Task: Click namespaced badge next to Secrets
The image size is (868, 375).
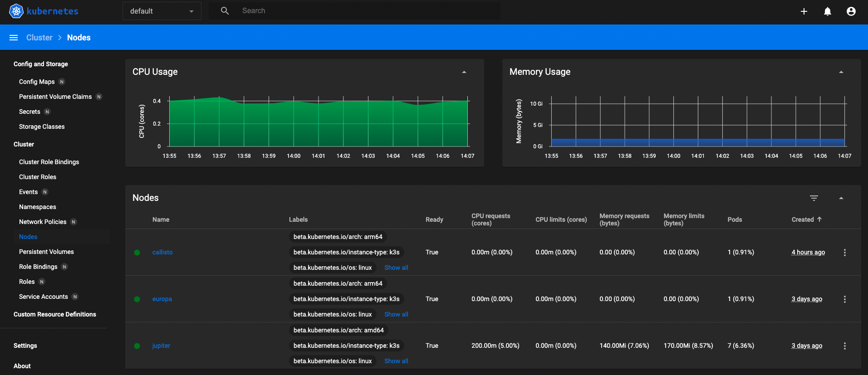Action: (x=47, y=112)
